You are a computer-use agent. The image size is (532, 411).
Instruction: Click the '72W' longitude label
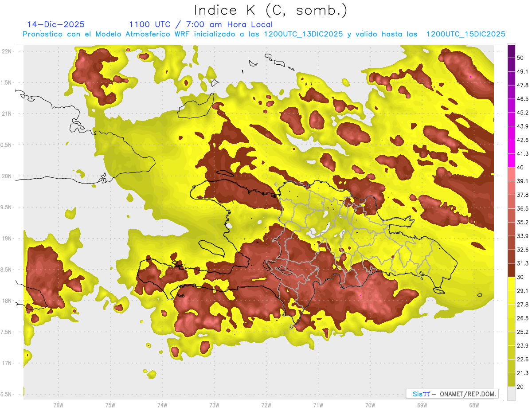click(266, 405)
